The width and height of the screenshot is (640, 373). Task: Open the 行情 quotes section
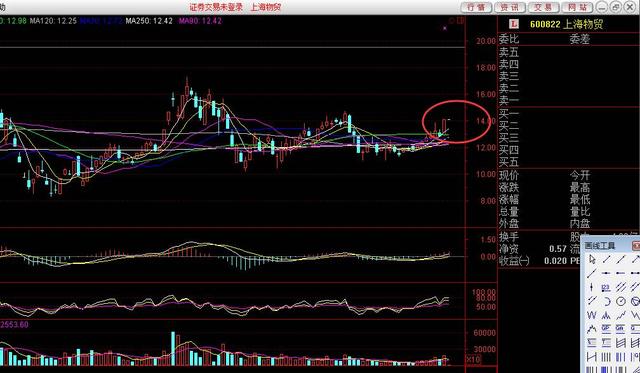click(476, 7)
